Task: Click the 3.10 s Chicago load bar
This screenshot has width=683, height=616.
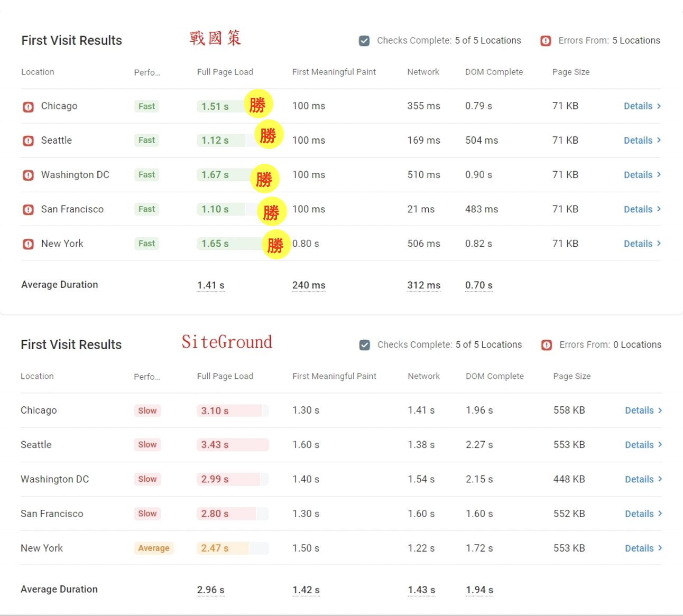Action: click(x=233, y=410)
